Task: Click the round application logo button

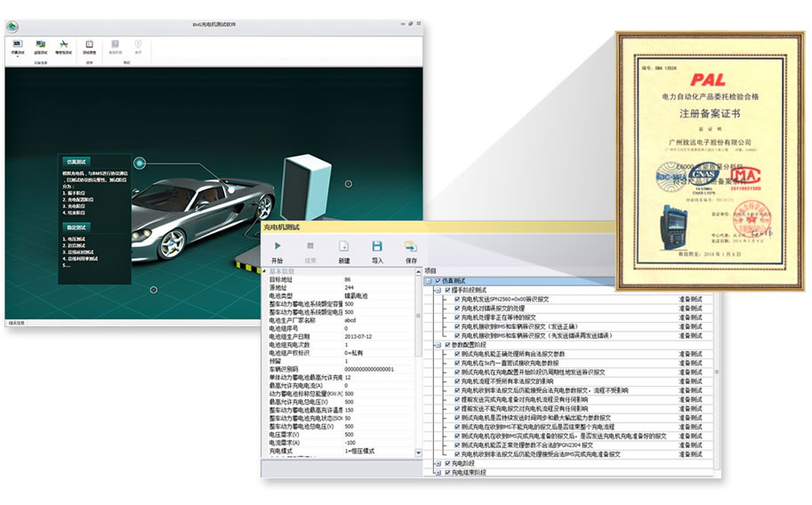Action: [12, 27]
